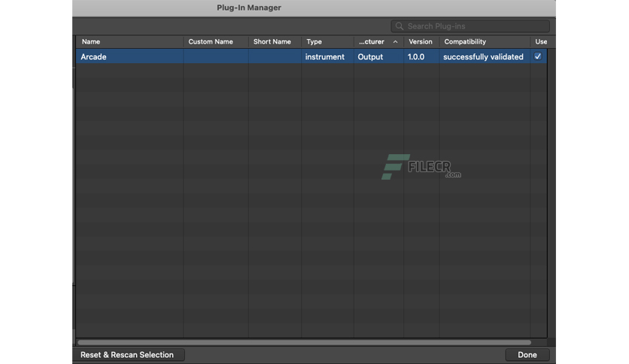Uncheck the Use checkbox for Arcade
The image size is (629, 364).
click(537, 56)
